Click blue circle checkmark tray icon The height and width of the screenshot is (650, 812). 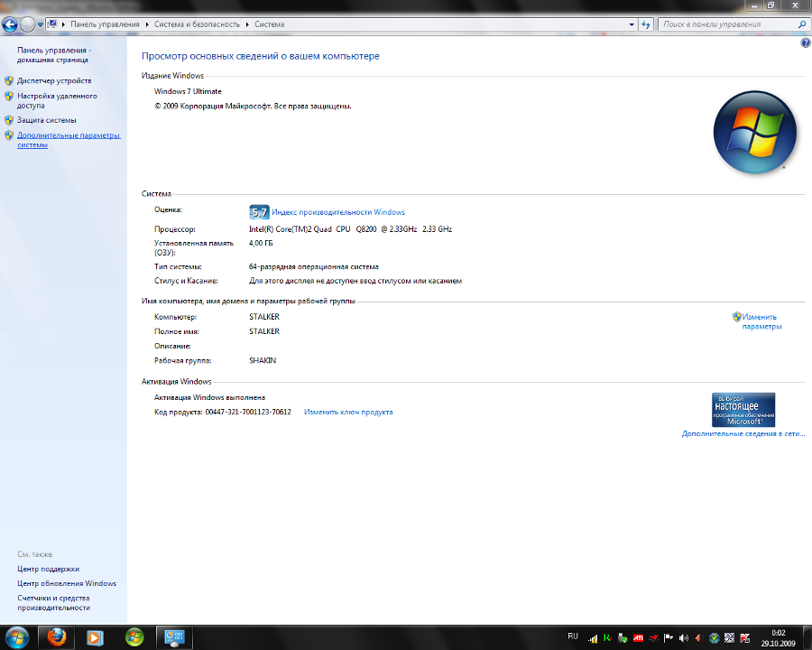click(715, 638)
